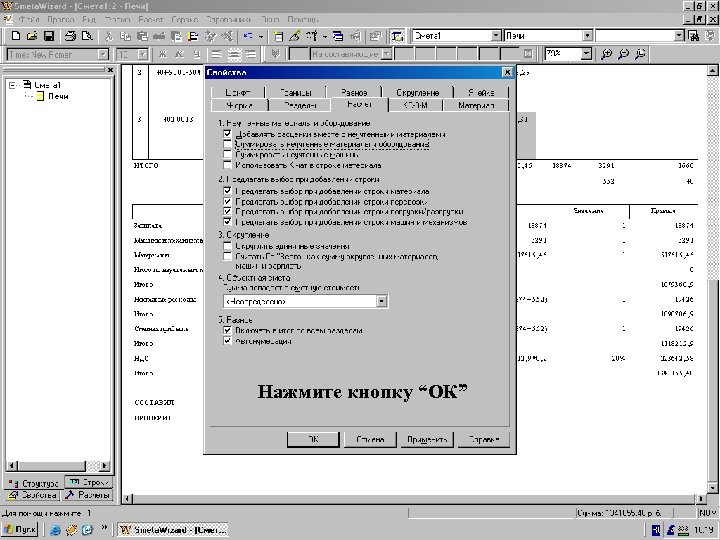720x540 pixels.
Task: Click the left panel horizontal scrollbar right arrow
Action: pos(105,465)
